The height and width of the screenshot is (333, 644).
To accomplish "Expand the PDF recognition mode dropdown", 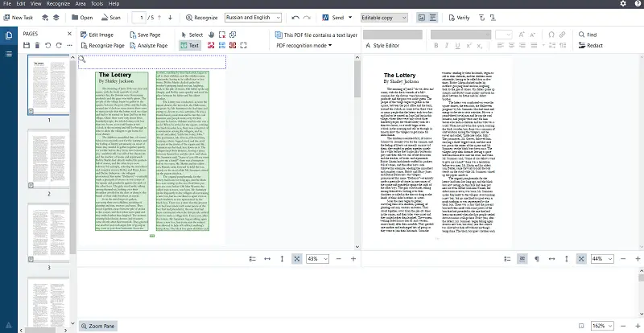I will (x=304, y=46).
